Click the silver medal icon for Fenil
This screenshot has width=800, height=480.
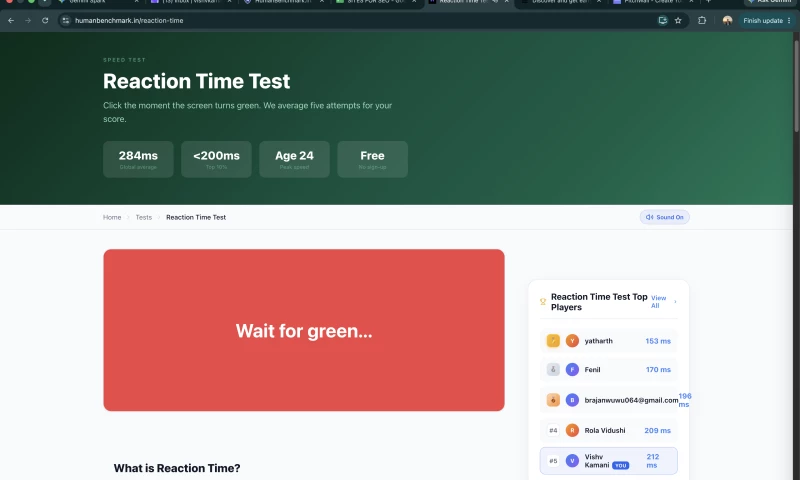553,369
